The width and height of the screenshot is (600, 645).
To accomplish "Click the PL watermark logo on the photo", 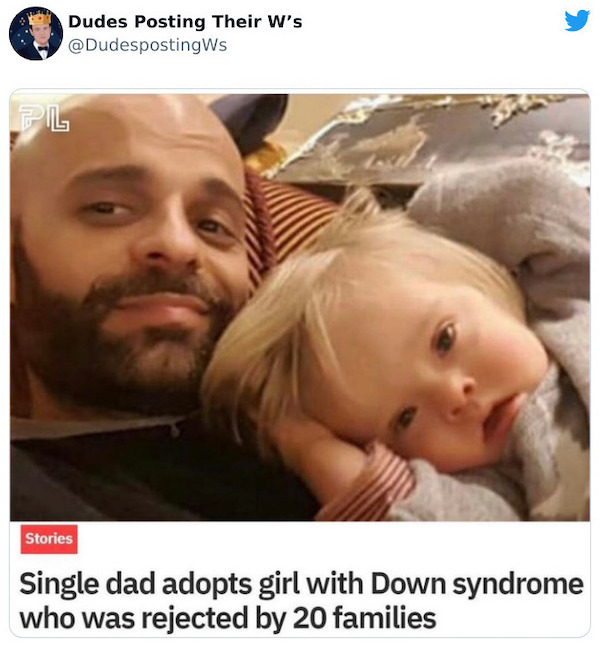I will (x=44, y=118).
